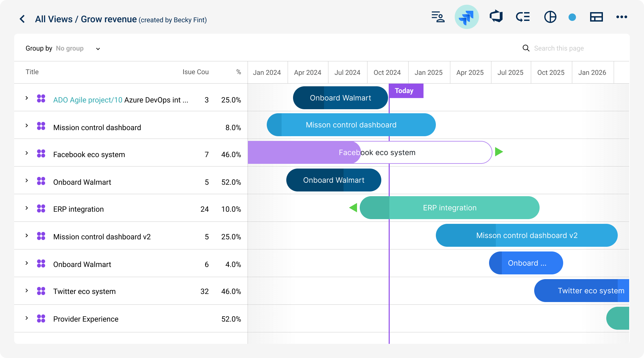Open the three-dots more options menu
Screen dimensions: 644x358
coord(621,17)
